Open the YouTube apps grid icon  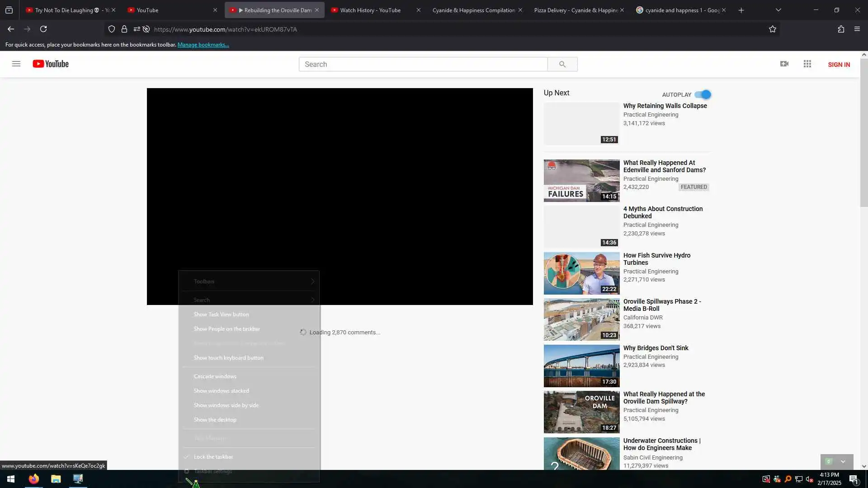pos(807,64)
